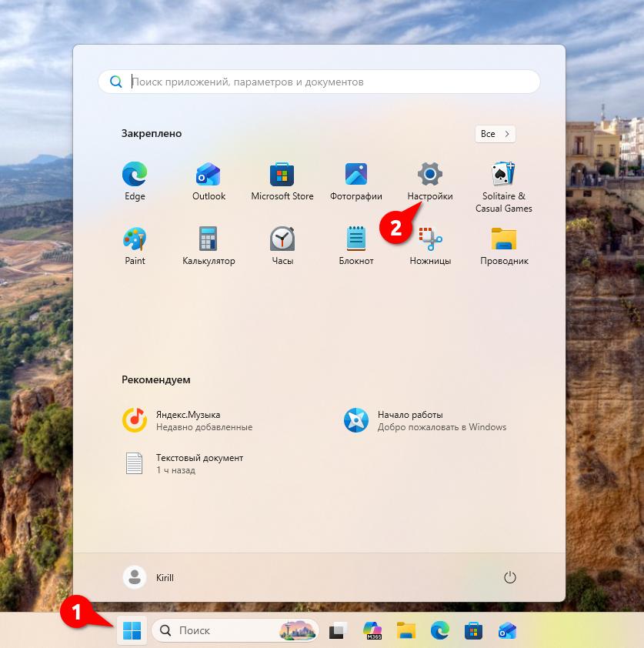Screen dimensions: 644x648
Task: Expand the Все apps list
Action: click(x=495, y=134)
